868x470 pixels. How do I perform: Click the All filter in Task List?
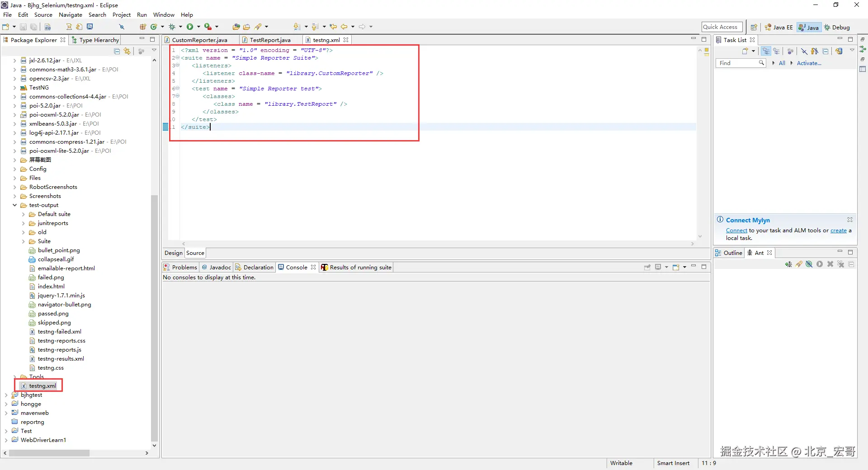782,63
